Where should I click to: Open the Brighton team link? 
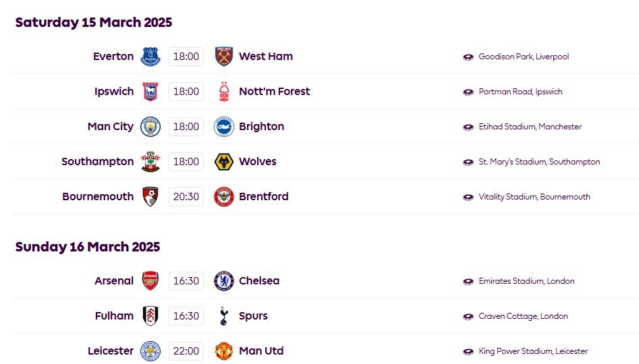tap(261, 127)
